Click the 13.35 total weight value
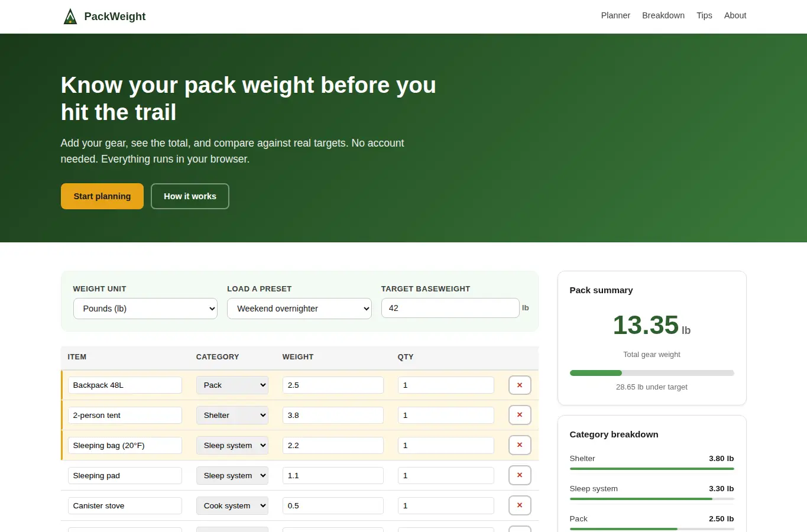Viewport: 807px width, 532px height. coord(646,325)
